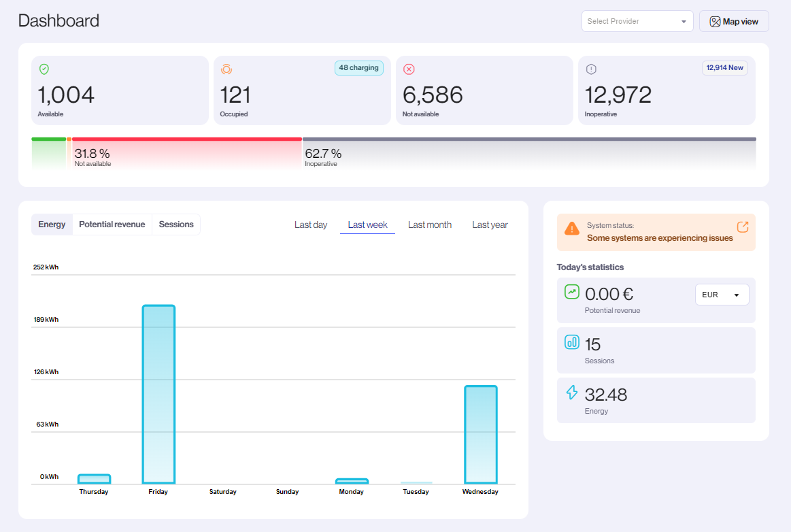Screen dimensions: 791x532
Task: Click the map pin icon in Map view button
Action: click(715, 21)
